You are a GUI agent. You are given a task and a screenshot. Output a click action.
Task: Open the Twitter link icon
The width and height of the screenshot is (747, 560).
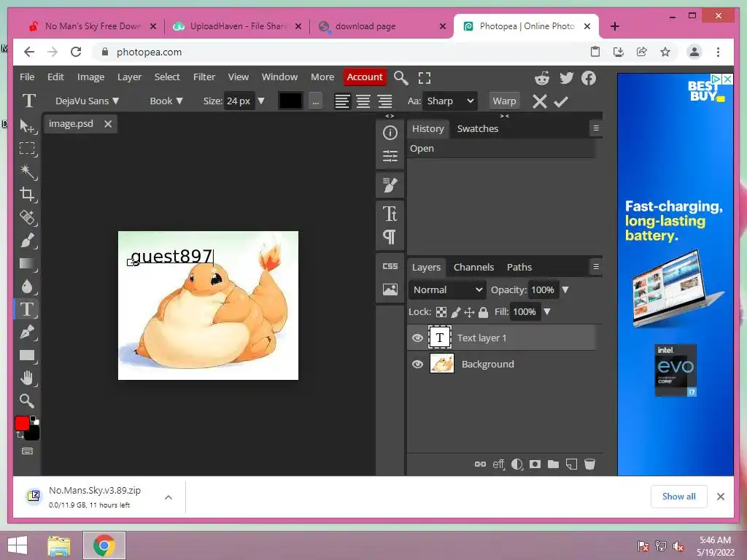pyautogui.click(x=566, y=77)
